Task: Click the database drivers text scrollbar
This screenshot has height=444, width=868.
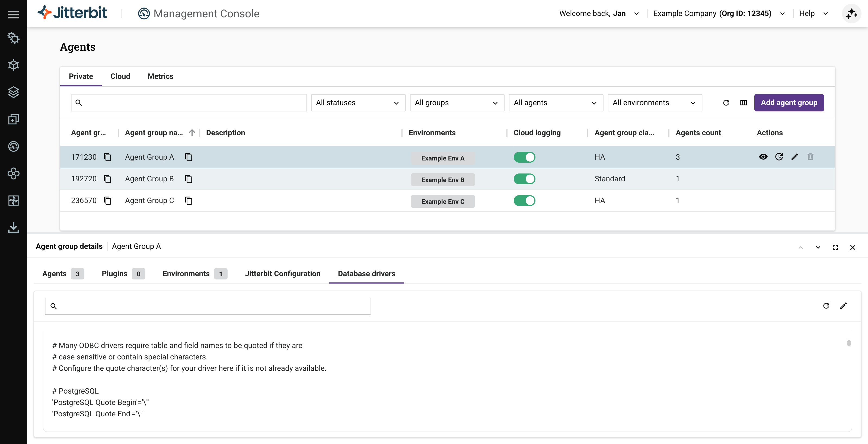Action: pos(849,343)
